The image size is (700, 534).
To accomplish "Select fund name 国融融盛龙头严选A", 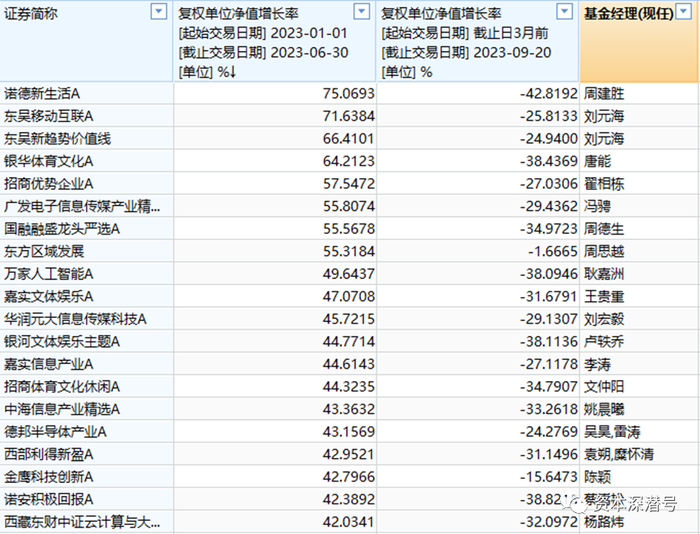I will point(62,229).
